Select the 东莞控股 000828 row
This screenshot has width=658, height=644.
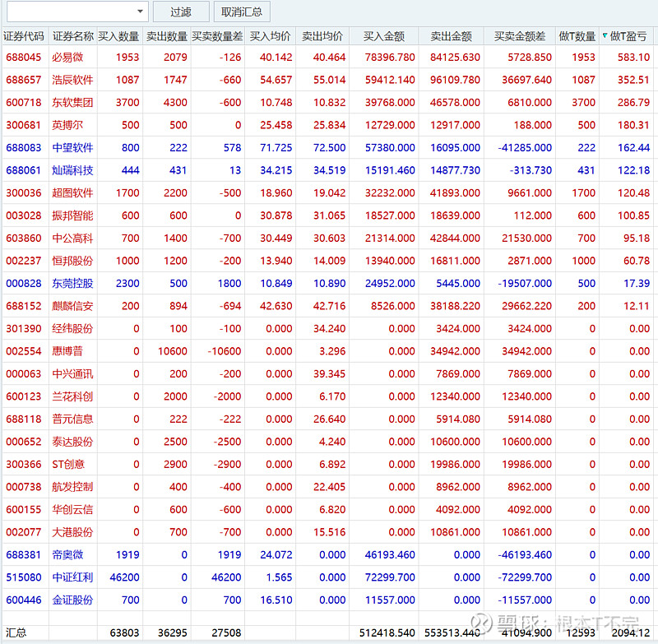point(327,283)
